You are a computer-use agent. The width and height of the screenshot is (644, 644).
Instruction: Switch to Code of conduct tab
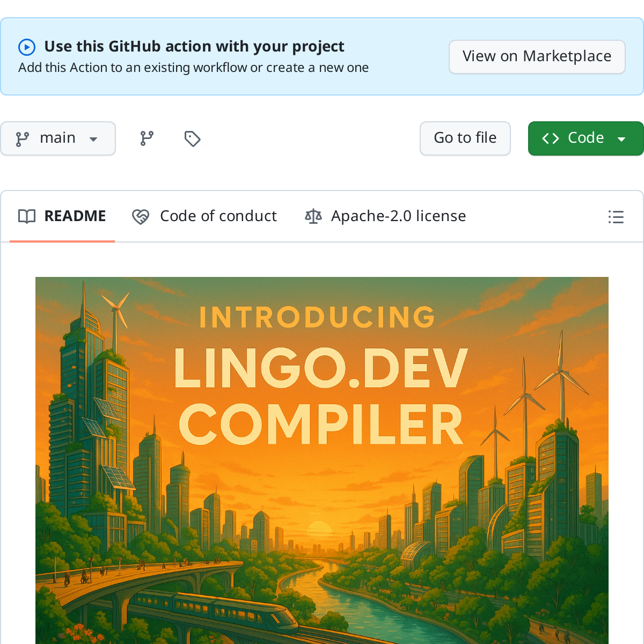click(x=204, y=216)
